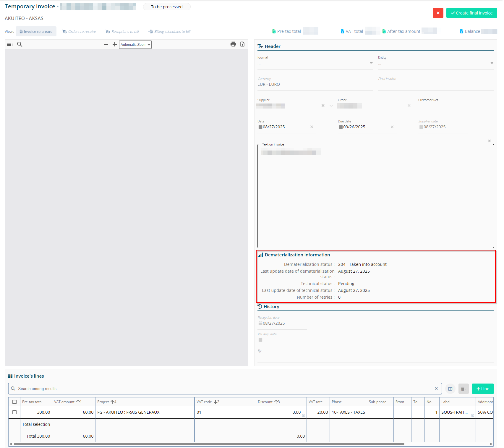504x448 pixels.
Task: Toggle the PDF viewer sidebar icon
Action: (x=10, y=44)
